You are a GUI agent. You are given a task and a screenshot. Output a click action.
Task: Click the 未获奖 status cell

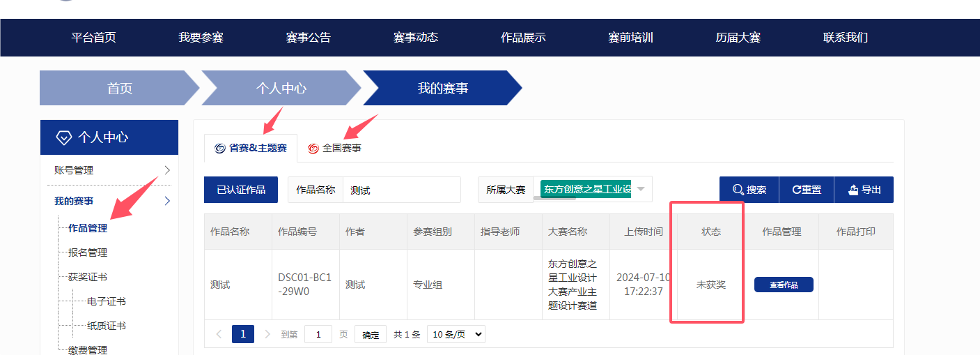pos(711,285)
